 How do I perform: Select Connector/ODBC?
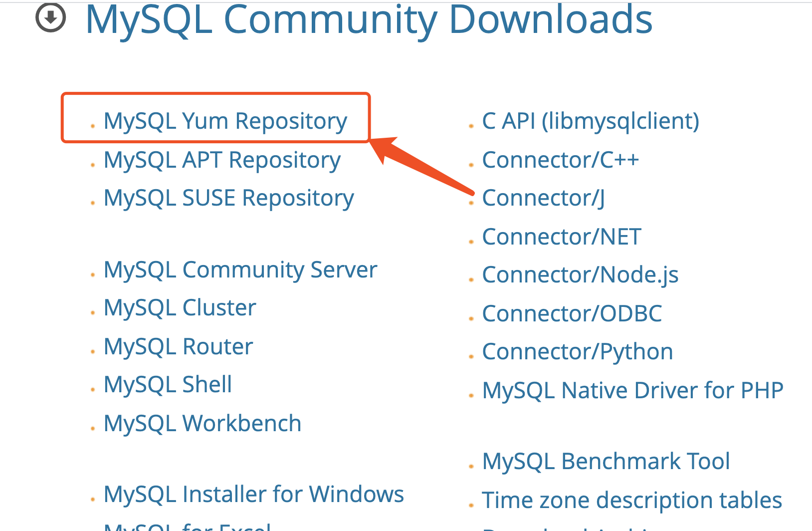point(572,313)
